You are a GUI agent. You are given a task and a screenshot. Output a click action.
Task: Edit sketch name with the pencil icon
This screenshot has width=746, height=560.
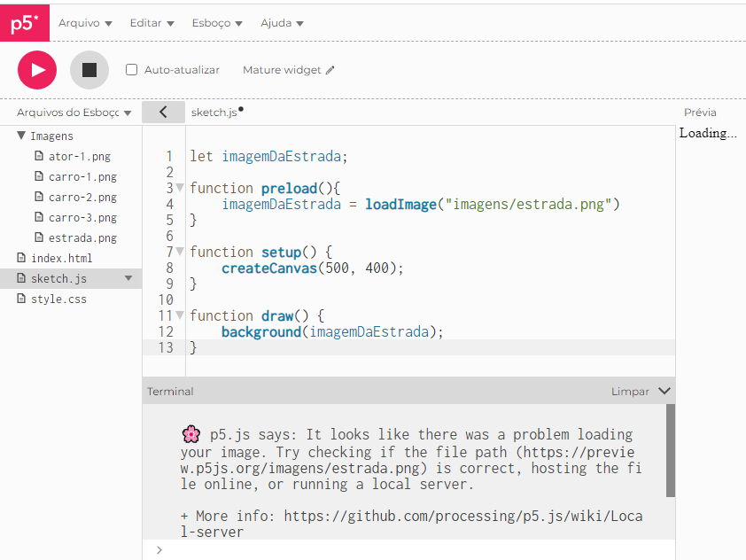[x=330, y=70]
